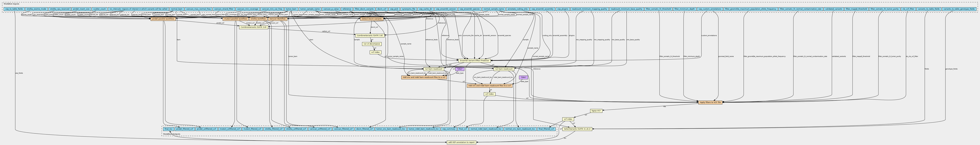Select filter_somatic_llr_threshold input node
Image resolution: width=980 pixels, height=145 pixels.
[658, 9]
